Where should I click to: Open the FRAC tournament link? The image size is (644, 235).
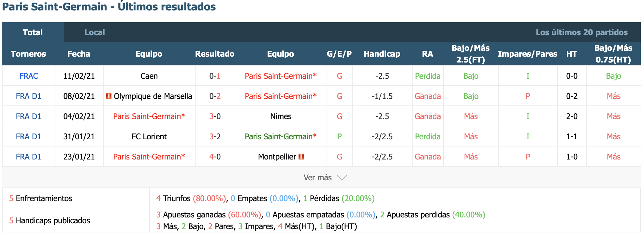pyautogui.click(x=29, y=76)
